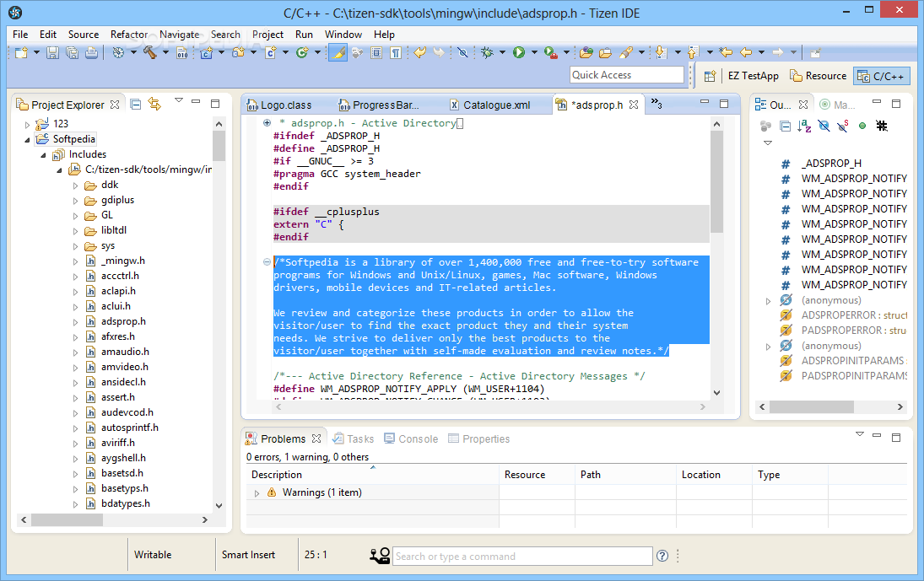Screen dimensions: 924x581
Task: Toggle Hide Inactive Elements hash icon
Action: pyautogui.click(x=882, y=126)
